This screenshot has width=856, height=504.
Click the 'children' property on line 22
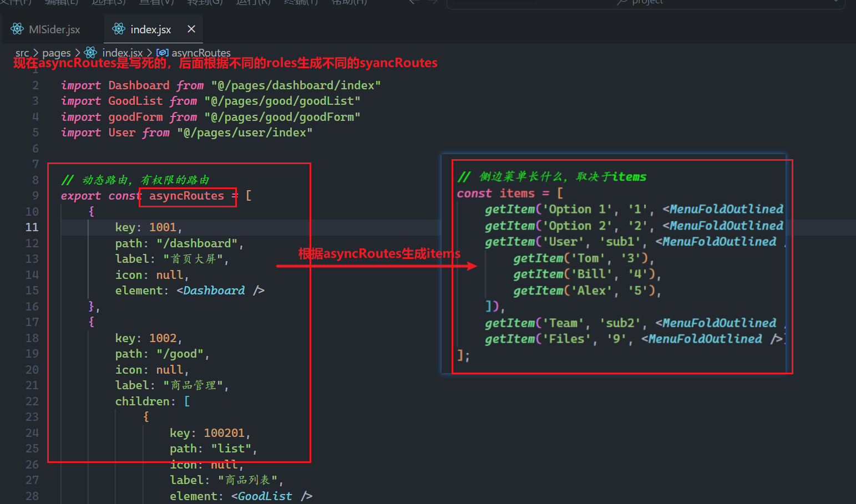(142, 401)
